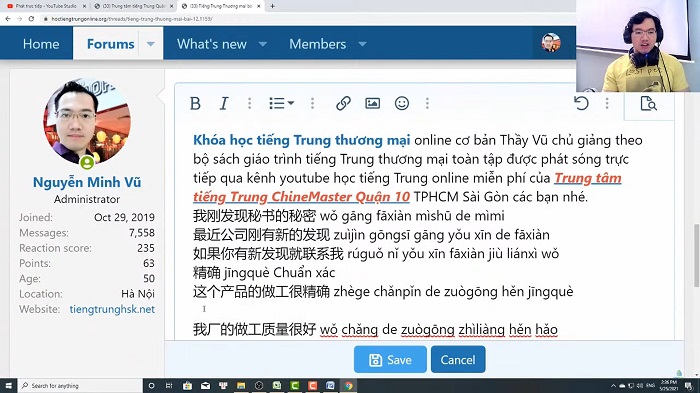Open Task View in taskbar

click(x=169, y=385)
